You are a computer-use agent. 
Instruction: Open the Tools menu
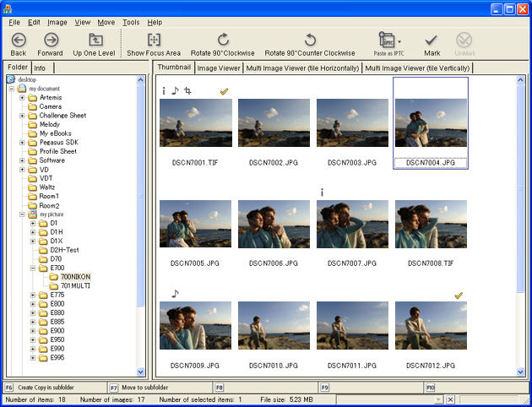pos(131,21)
